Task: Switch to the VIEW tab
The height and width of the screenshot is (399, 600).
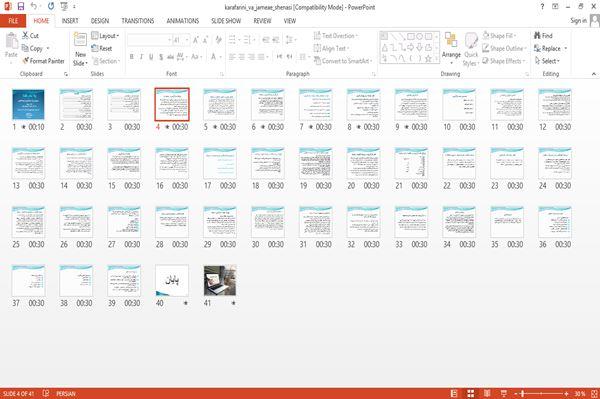Action: pyautogui.click(x=290, y=21)
